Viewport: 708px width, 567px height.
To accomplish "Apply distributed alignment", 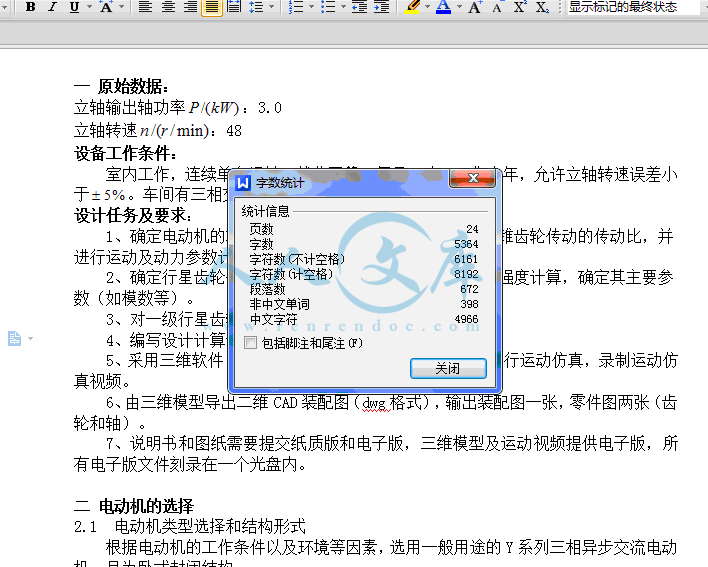I will coord(234,7).
